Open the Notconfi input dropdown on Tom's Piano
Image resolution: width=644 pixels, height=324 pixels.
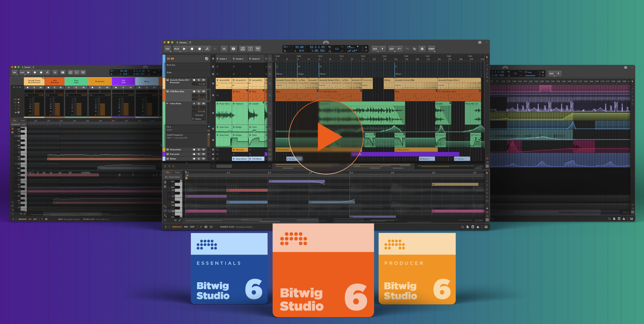(199, 115)
